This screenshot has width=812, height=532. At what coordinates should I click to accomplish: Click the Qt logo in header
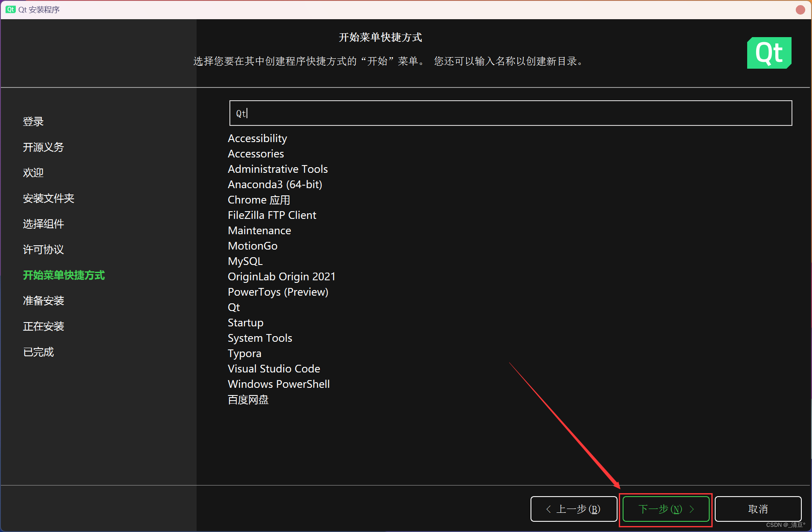pos(769,53)
